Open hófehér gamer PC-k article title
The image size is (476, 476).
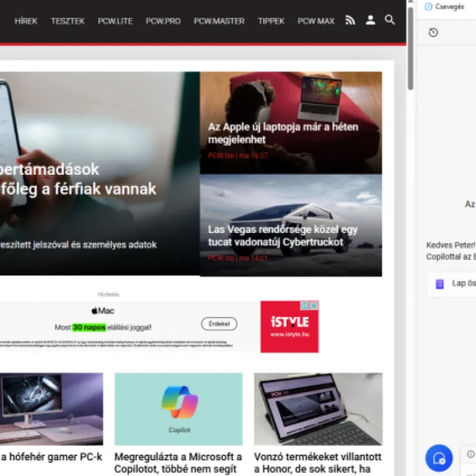coord(51,457)
